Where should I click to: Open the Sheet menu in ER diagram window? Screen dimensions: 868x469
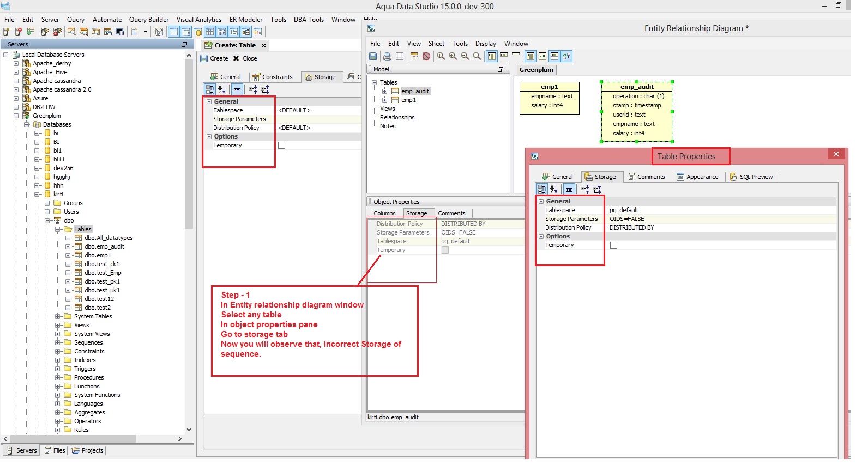point(436,44)
